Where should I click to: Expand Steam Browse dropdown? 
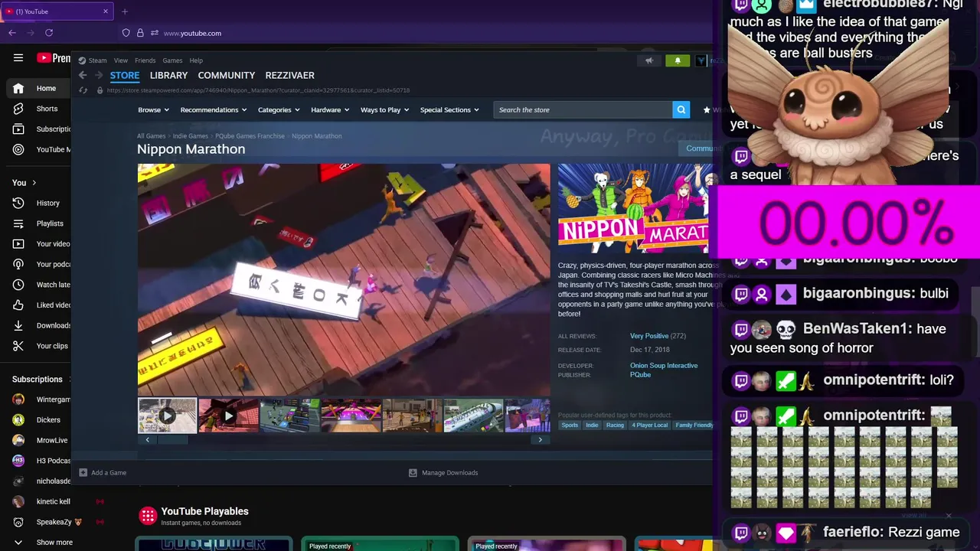tap(153, 110)
